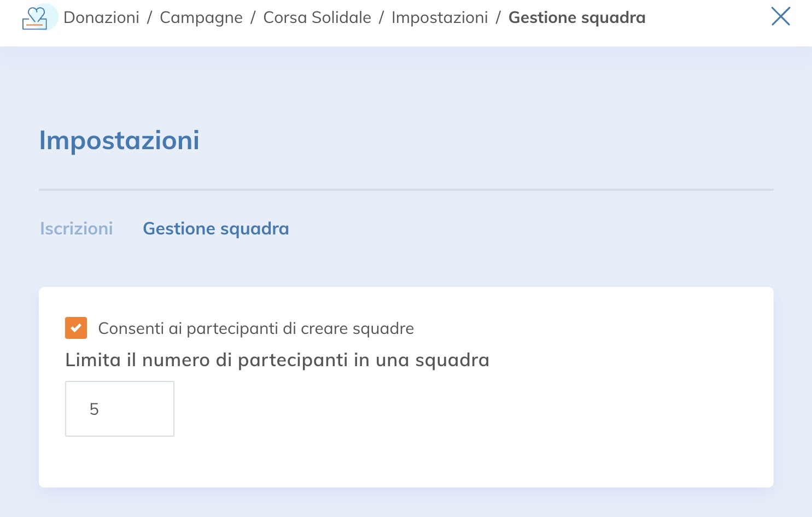The height and width of the screenshot is (517, 812).
Task: Click the label 'Limita il numero di partecipanti'
Action: [277, 360]
